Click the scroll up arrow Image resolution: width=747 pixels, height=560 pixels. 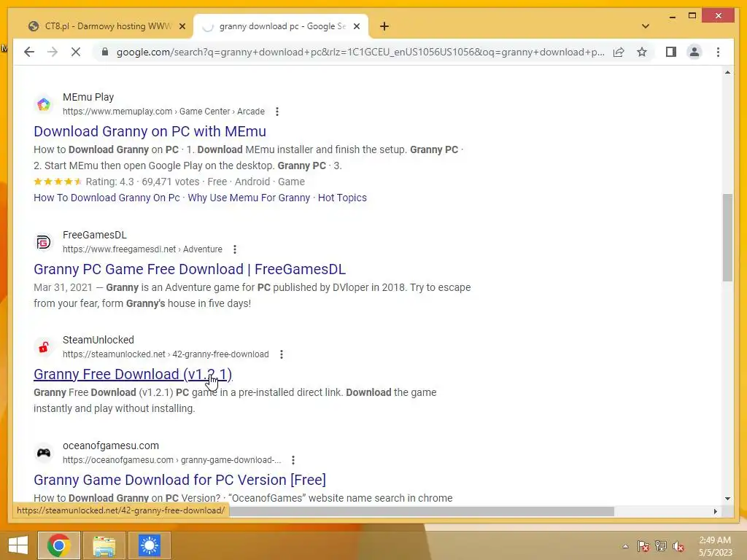tap(727, 72)
